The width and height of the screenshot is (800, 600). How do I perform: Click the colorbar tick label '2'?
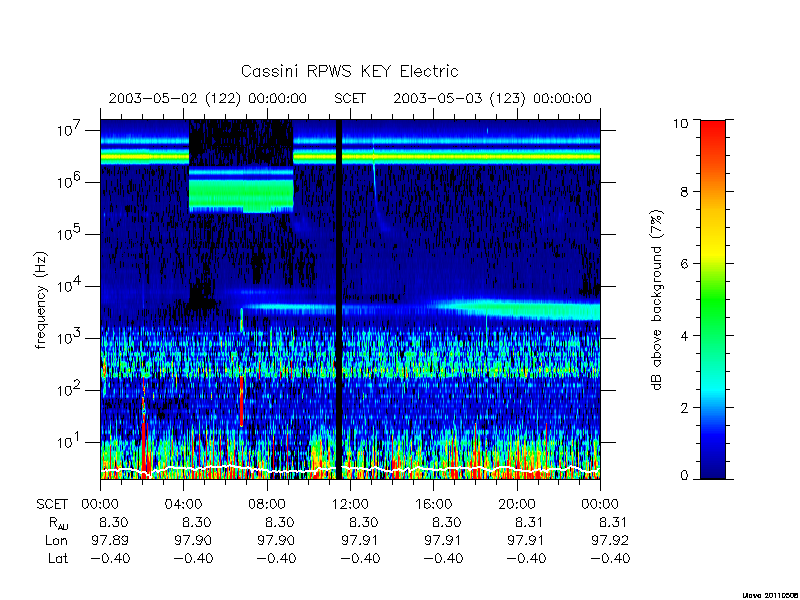coord(684,408)
